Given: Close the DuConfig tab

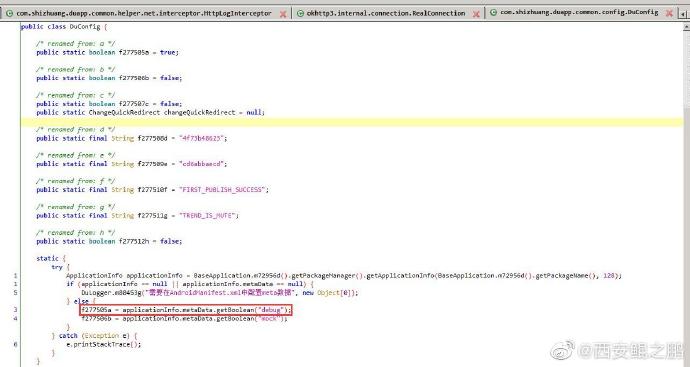Looking at the screenshot, I should point(669,13).
